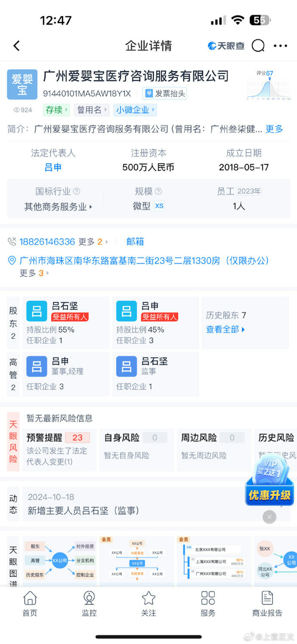Tap the 发票抬头 invoice title button
The width and height of the screenshot is (297, 644).
[165, 94]
